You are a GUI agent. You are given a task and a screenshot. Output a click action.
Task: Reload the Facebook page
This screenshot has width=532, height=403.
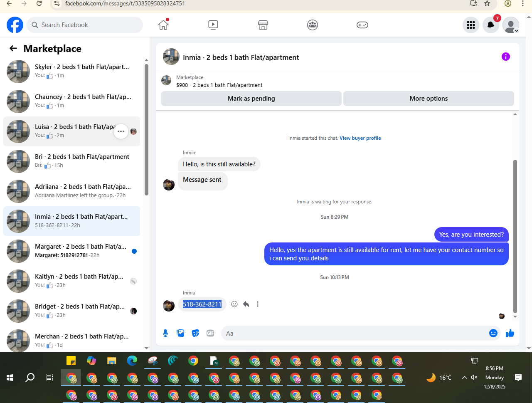pyautogui.click(x=39, y=3)
